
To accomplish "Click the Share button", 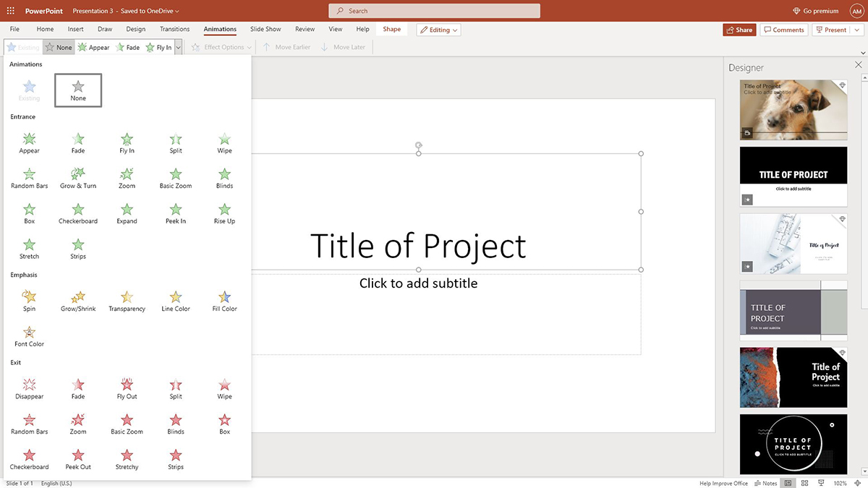I will click(739, 30).
